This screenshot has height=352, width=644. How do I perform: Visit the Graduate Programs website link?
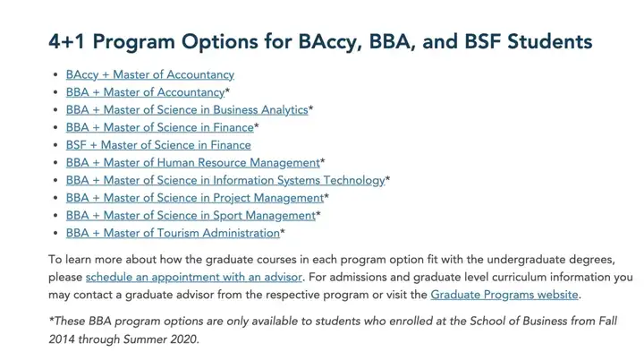point(504,295)
